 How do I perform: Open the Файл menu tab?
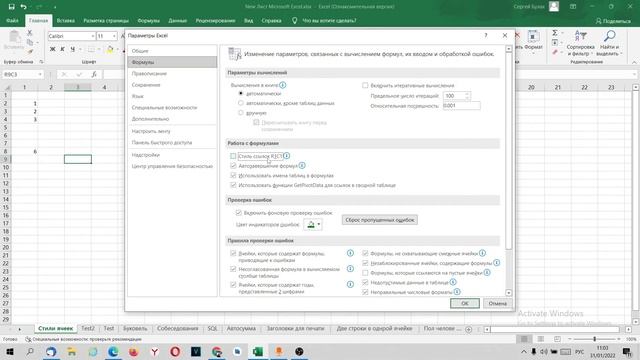12,20
